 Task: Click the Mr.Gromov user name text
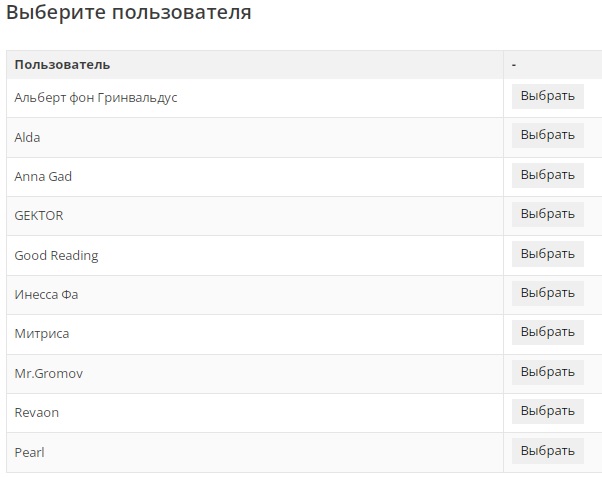tap(49, 373)
